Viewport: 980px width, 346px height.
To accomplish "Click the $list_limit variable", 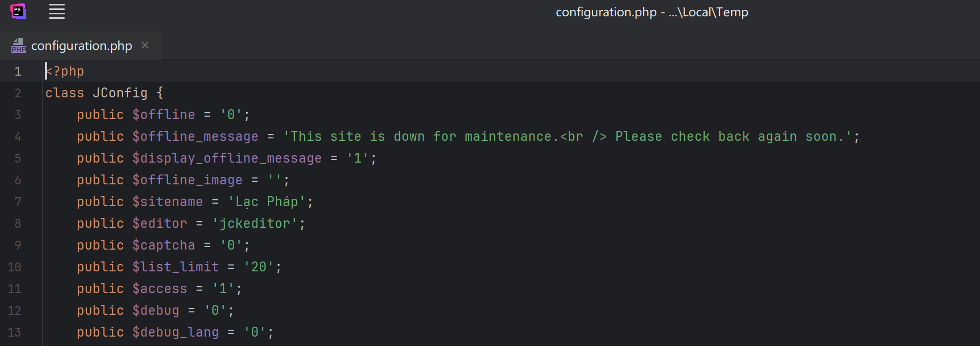I will pos(175,267).
